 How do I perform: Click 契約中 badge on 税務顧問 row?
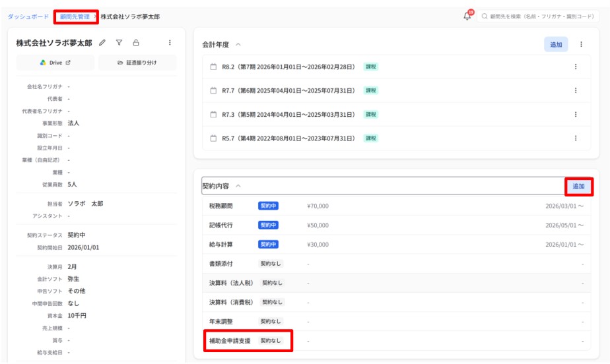268,206
